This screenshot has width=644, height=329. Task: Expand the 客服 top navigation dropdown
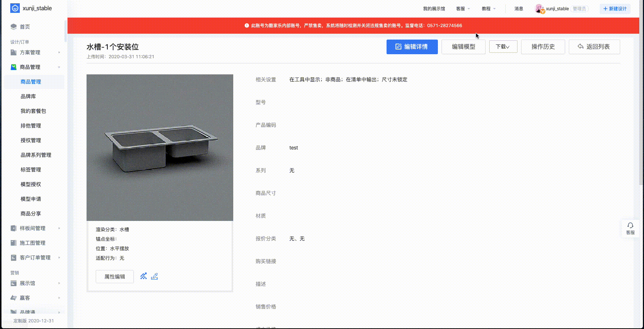click(x=463, y=9)
